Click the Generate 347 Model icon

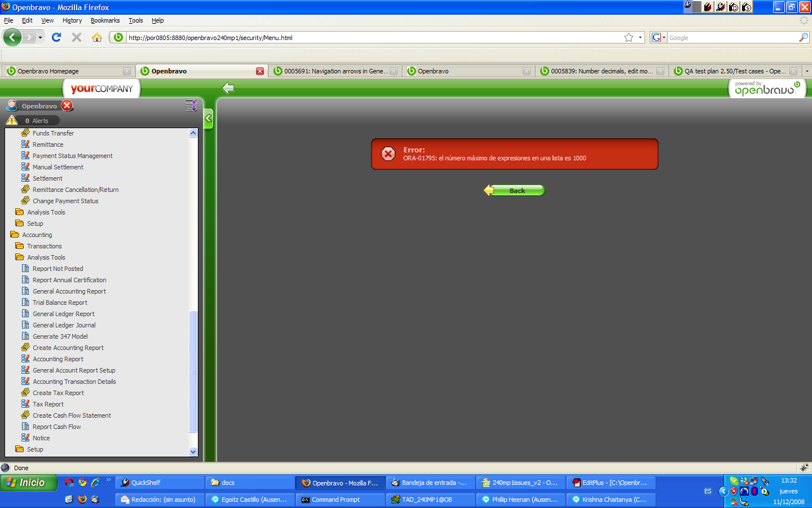25,336
